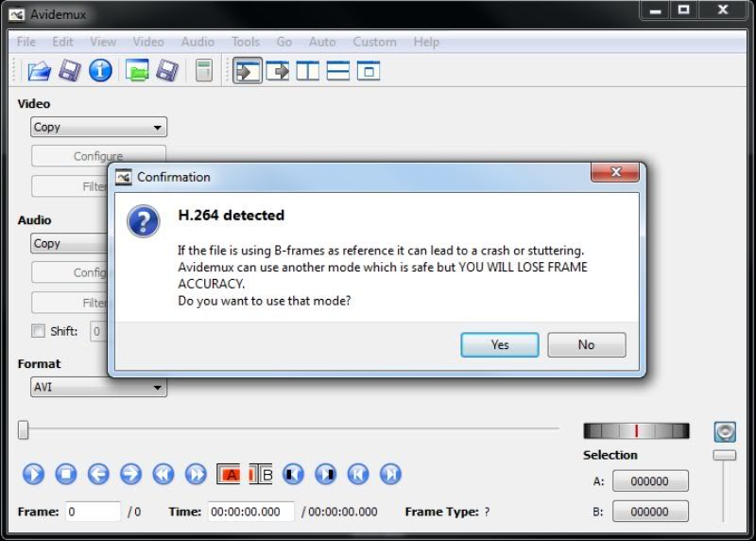Open the Help menu
756x541 pixels.
pos(426,42)
